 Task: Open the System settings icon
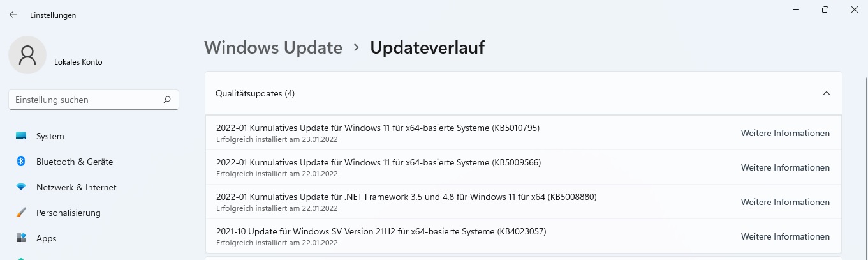(x=21, y=136)
